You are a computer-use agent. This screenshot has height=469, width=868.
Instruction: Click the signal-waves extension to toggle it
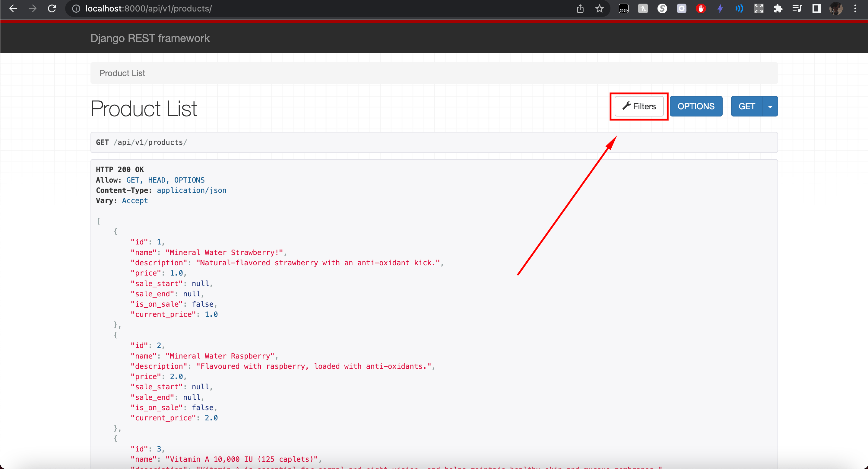(x=739, y=9)
